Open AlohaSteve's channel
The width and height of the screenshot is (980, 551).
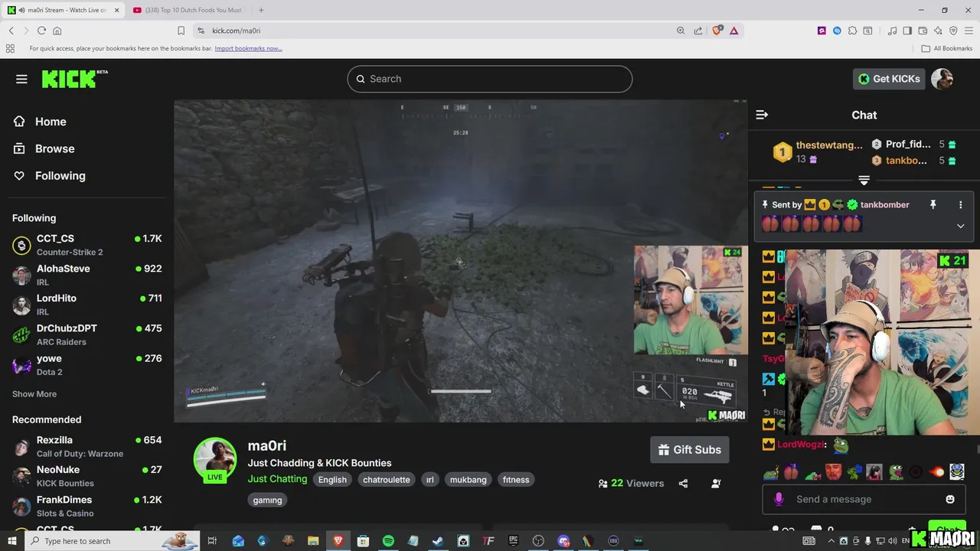click(87, 275)
